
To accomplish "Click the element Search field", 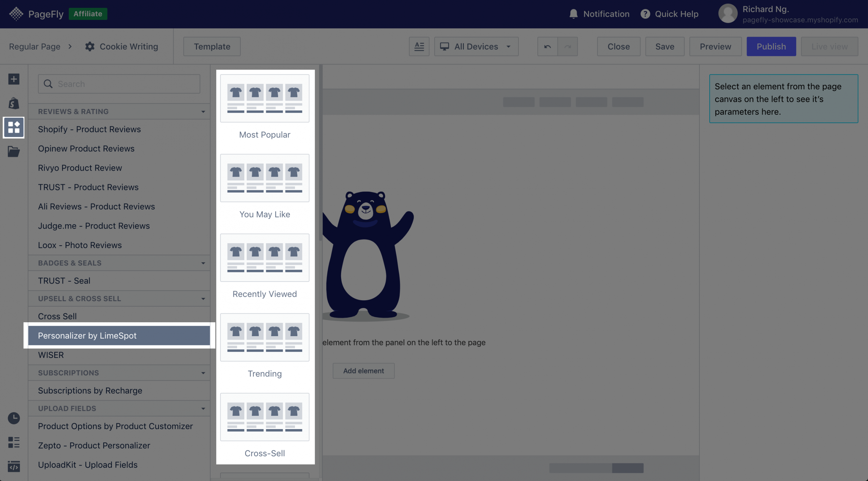I will [x=119, y=84].
